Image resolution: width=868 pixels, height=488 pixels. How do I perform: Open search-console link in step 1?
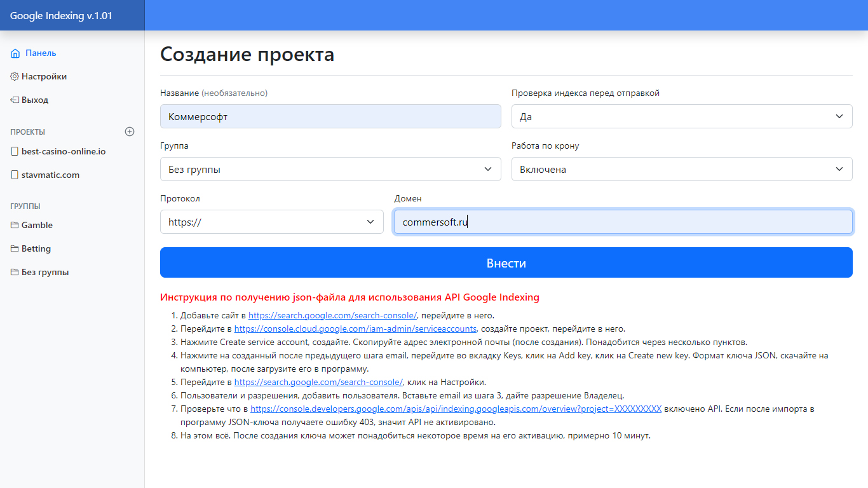pyautogui.click(x=332, y=315)
